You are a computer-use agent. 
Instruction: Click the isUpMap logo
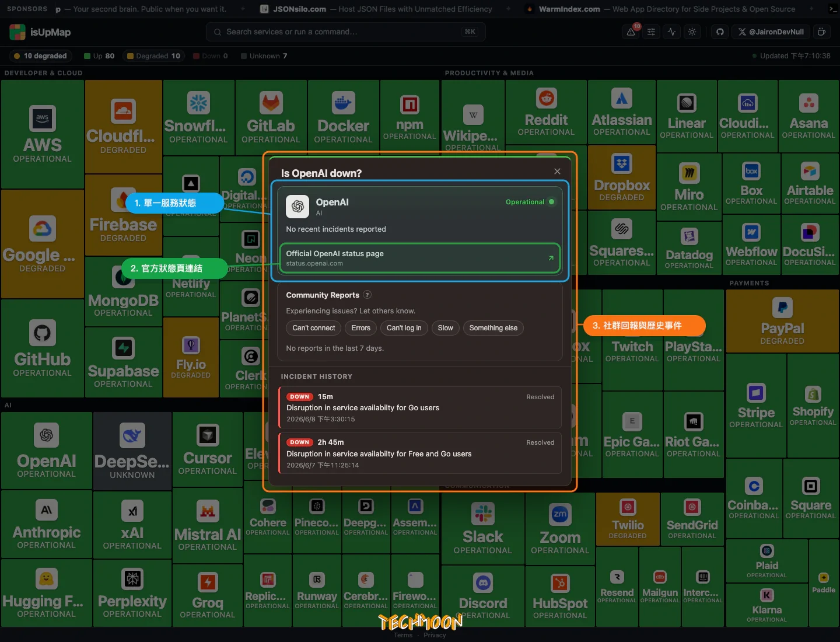coord(40,32)
